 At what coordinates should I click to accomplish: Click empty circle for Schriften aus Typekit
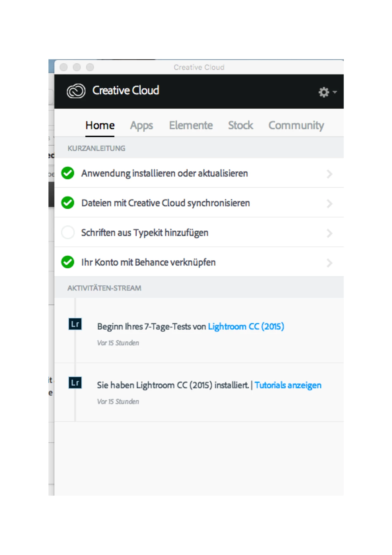click(68, 233)
